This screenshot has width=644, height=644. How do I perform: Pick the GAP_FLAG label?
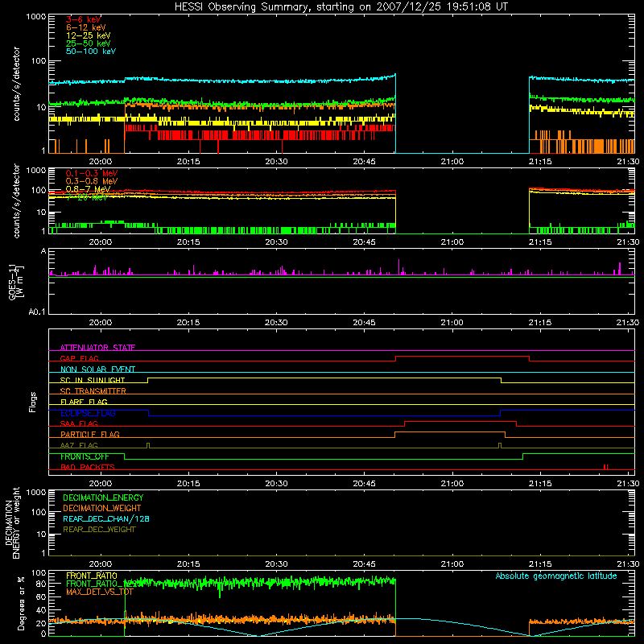pyautogui.click(x=79, y=358)
